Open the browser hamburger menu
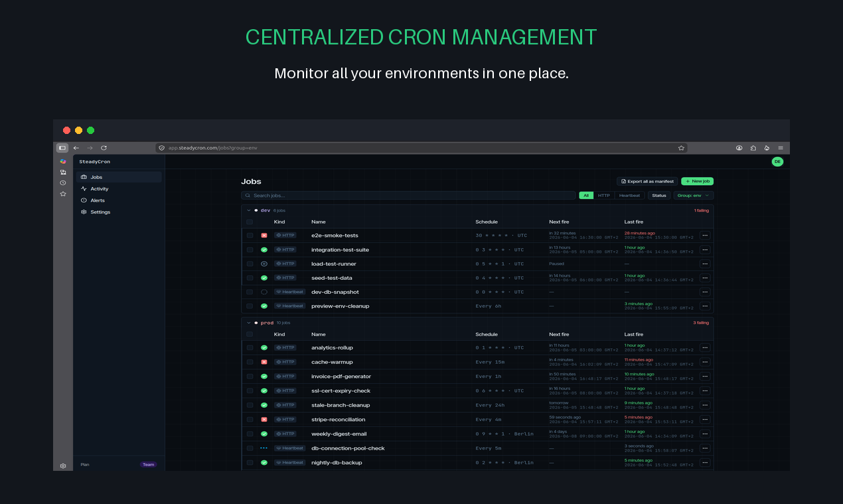This screenshot has width=843, height=504. pos(781,148)
